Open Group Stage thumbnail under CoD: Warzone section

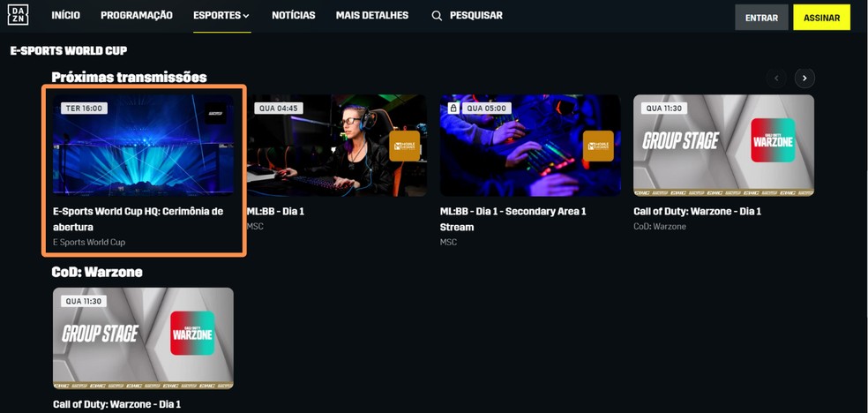click(144, 338)
